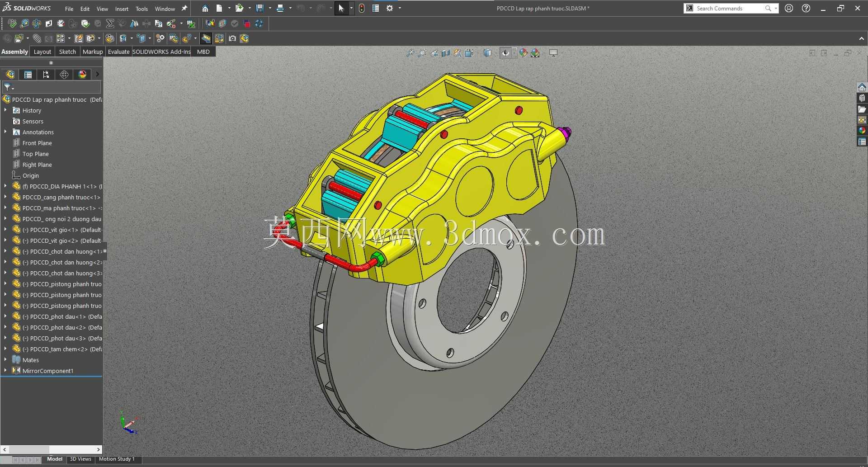Open Linear Component Pattern icon
This screenshot has width=868, height=467.
(61, 38)
